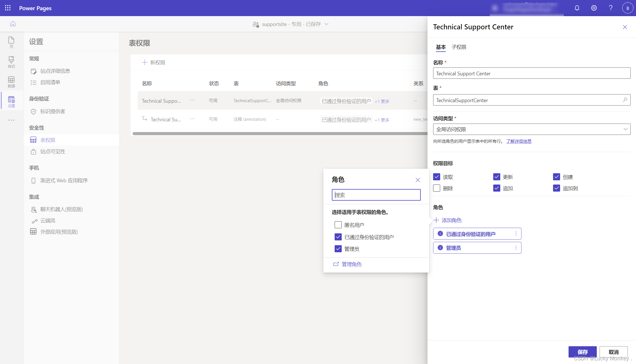
Task: Go to the home icon
Action: (x=13, y=24)
